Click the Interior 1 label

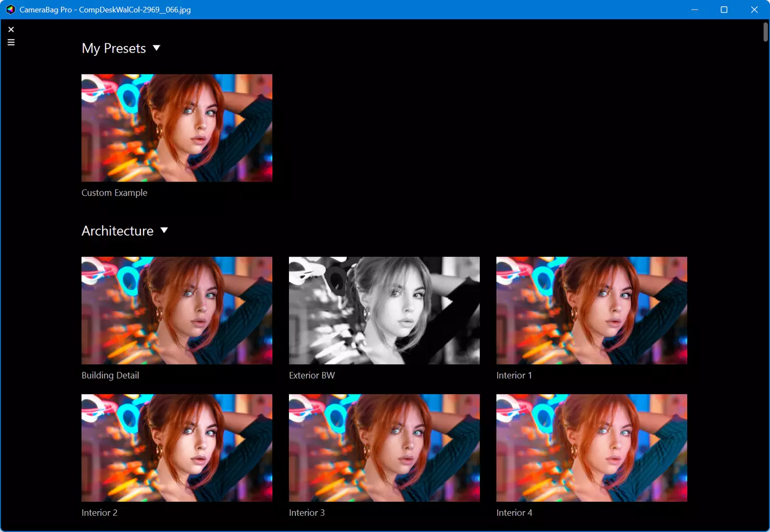[x=514, y=376]
